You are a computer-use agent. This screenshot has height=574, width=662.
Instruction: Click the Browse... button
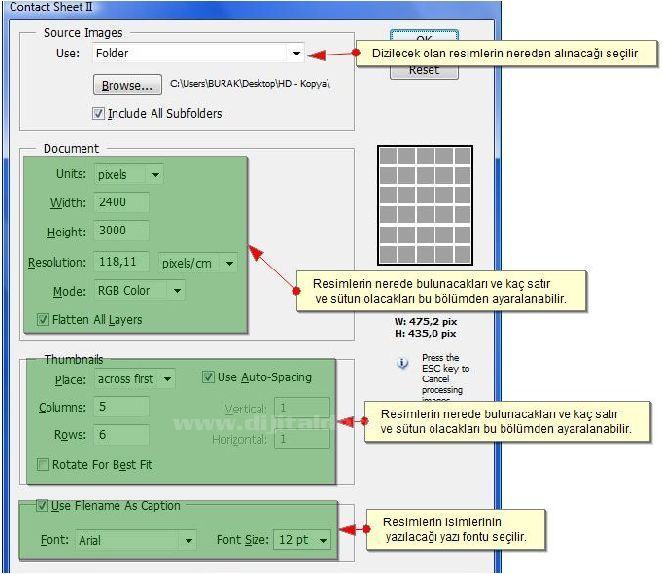pyautogui.click(x=127, y=85)
